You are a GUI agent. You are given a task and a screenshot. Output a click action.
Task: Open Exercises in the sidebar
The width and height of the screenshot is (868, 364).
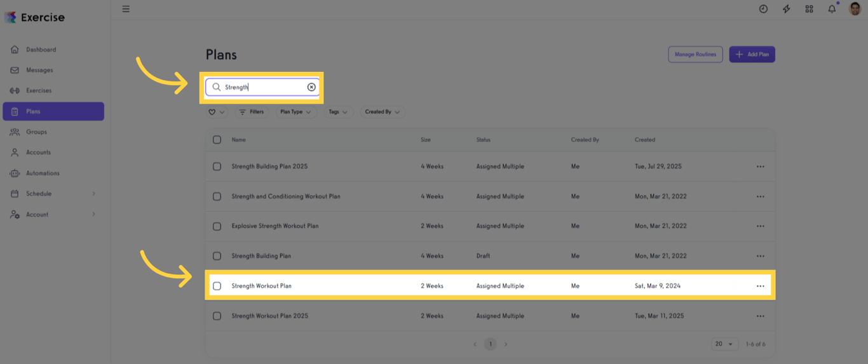click(53, 91)
